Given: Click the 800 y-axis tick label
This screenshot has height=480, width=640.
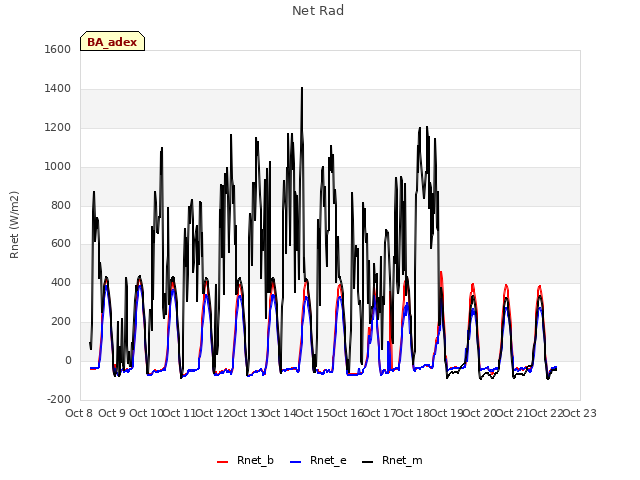Looking at the screenshot, I should coord(61,205).
